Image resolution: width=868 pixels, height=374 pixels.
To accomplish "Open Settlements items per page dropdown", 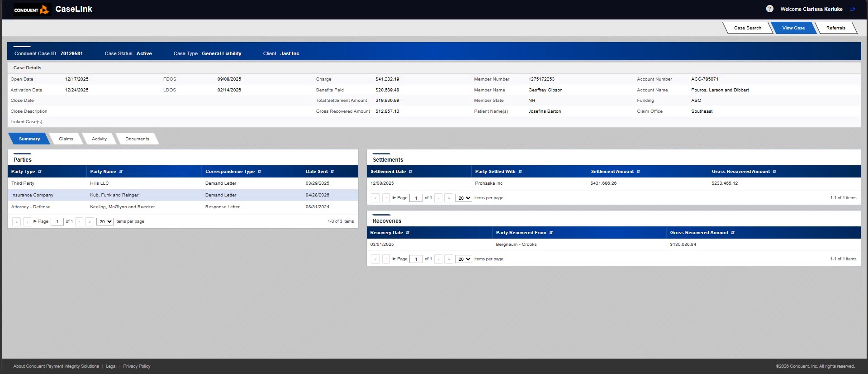I will click(464, 198).
